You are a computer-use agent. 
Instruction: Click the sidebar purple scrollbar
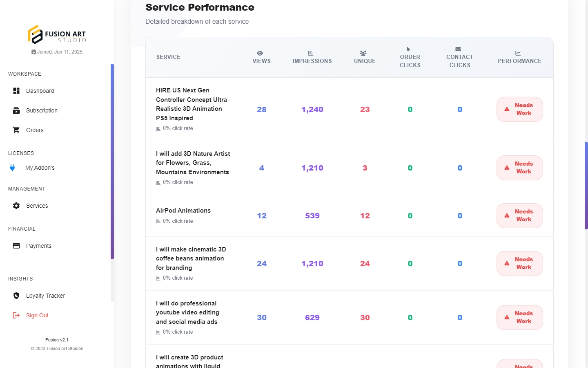click(x=112, y=162)
